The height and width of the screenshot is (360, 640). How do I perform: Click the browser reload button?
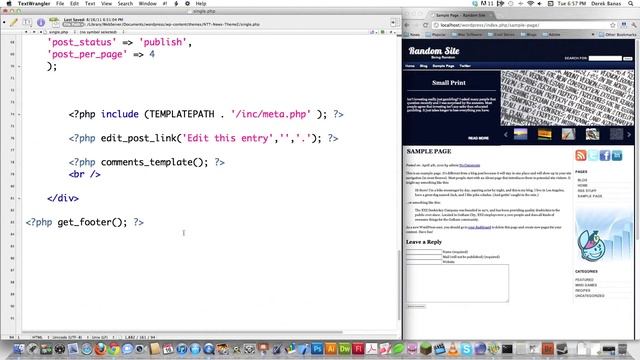426,25
